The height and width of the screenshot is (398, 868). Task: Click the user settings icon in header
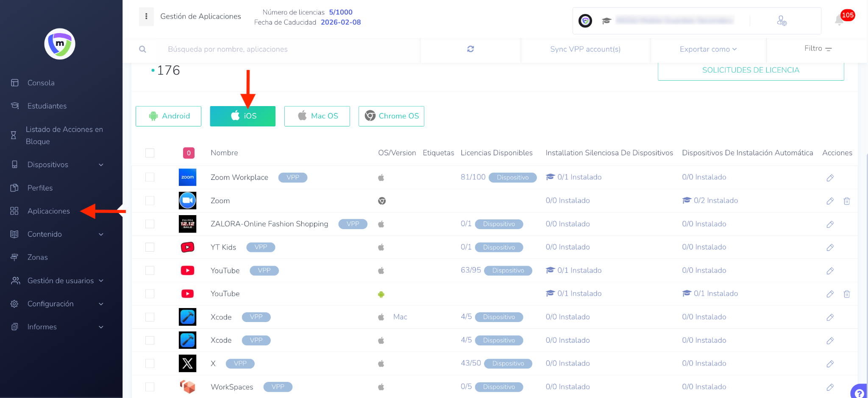pos(782,21)
